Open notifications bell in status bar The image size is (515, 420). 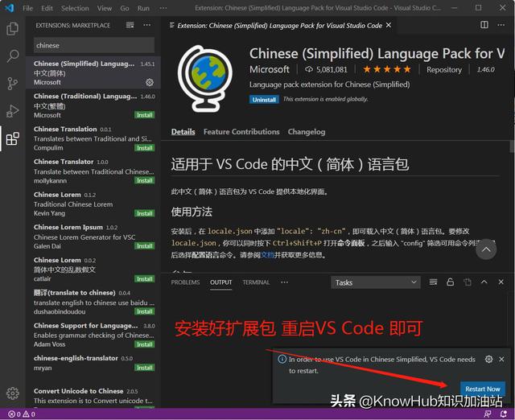(503, 414)
